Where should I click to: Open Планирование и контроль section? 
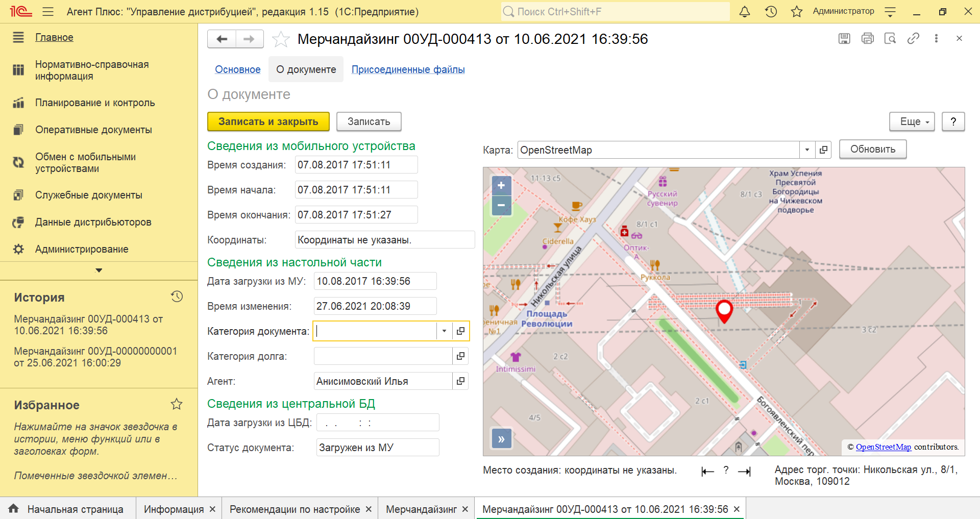pos(95,103)
